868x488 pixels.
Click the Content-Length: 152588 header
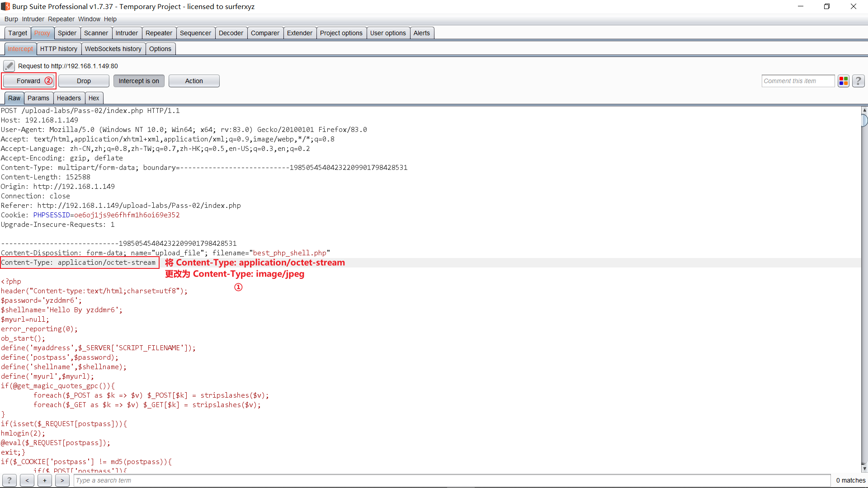(x=46, y=177)
